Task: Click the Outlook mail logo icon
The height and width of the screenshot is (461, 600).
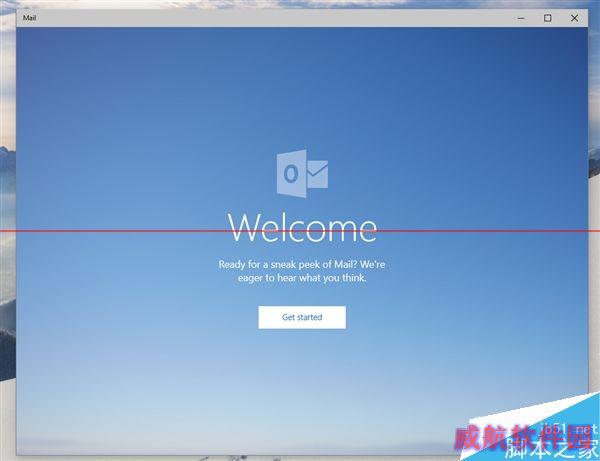Action: [302, 174]
